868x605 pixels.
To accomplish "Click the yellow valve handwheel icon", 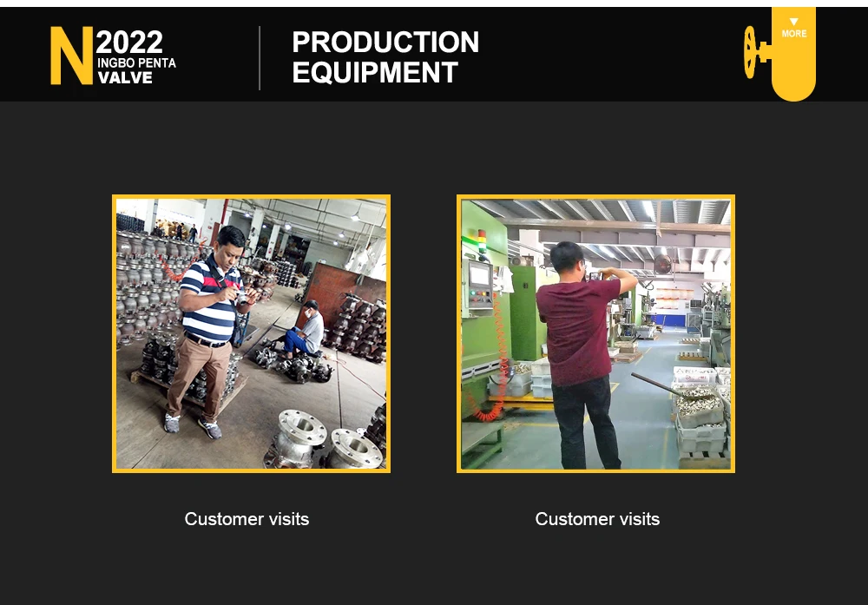I will click(754, 52).
